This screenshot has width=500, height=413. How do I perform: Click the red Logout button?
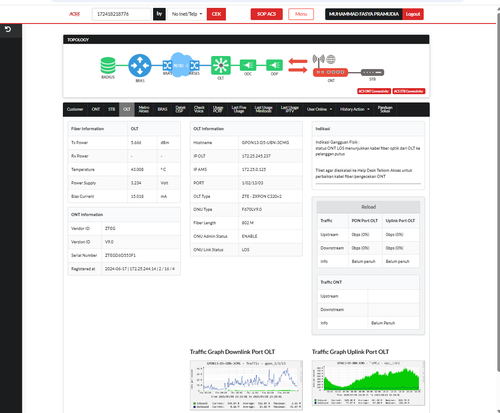coord(413,14)
